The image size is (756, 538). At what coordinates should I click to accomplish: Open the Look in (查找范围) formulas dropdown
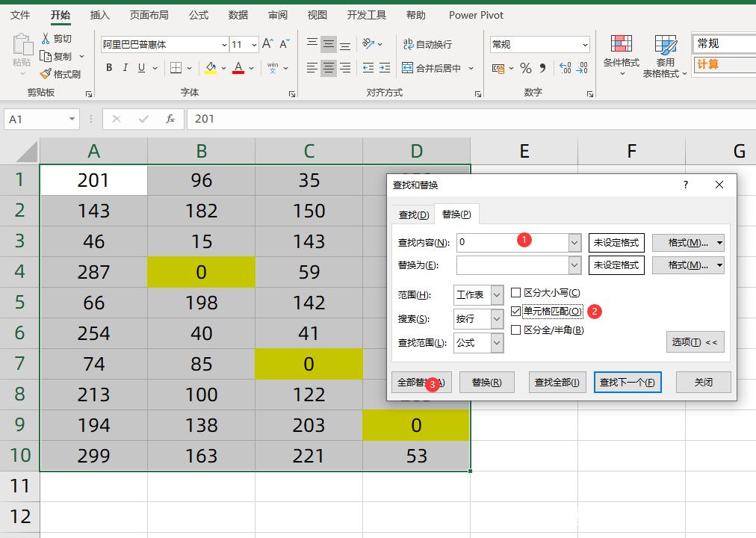click(x=497, y=343)
